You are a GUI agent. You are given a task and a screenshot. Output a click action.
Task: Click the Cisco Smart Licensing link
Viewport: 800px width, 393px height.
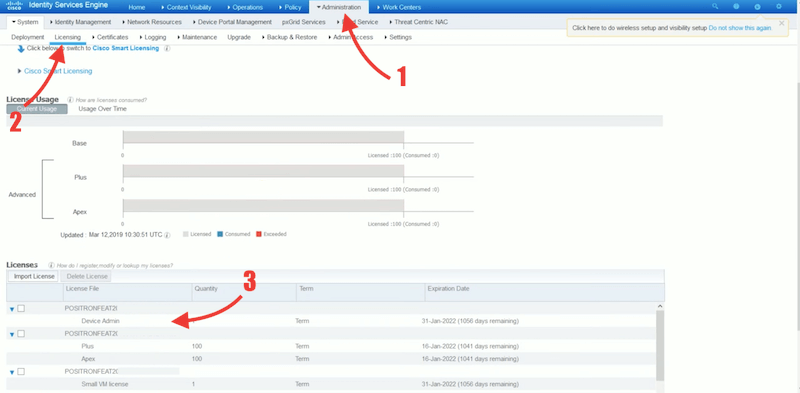tap(58, 71)
